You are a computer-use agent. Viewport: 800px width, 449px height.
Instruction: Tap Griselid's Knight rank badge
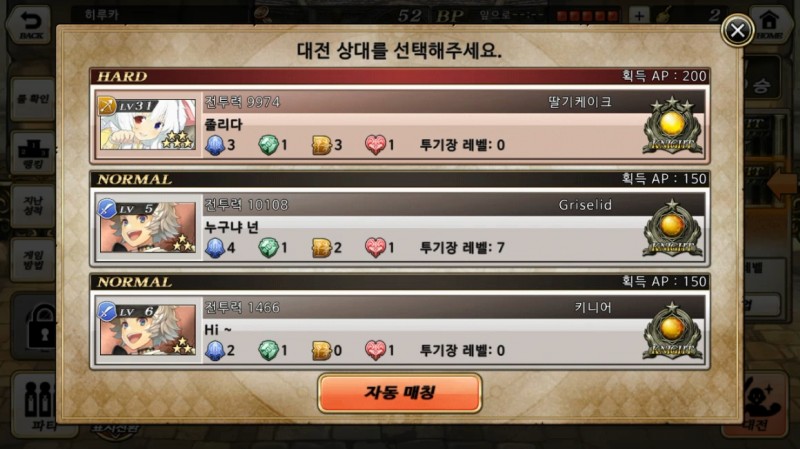click(x=672, y=228)
